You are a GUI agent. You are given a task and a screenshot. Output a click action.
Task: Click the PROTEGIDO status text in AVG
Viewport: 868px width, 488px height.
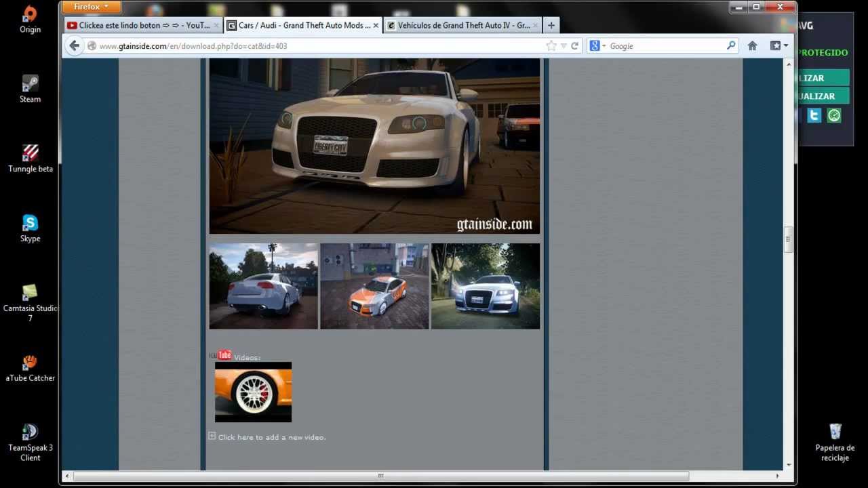click(x=823, y=53)
